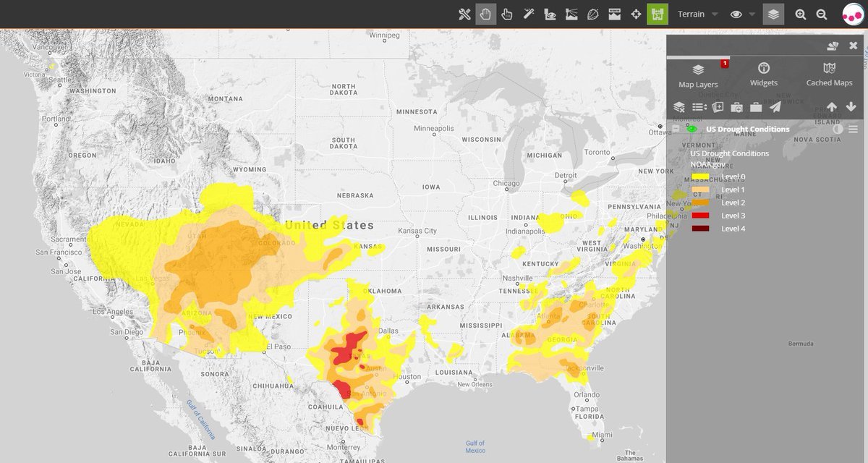Collapse the US Drought Conditions legend

click(x=676, y=129)
